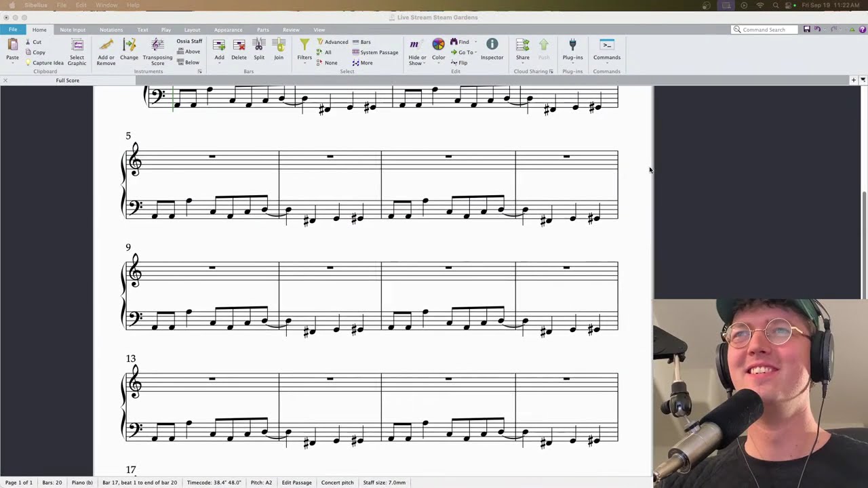Click the purple Help question icon
This screenshot has width=868, height=488.
coord(863,29)
